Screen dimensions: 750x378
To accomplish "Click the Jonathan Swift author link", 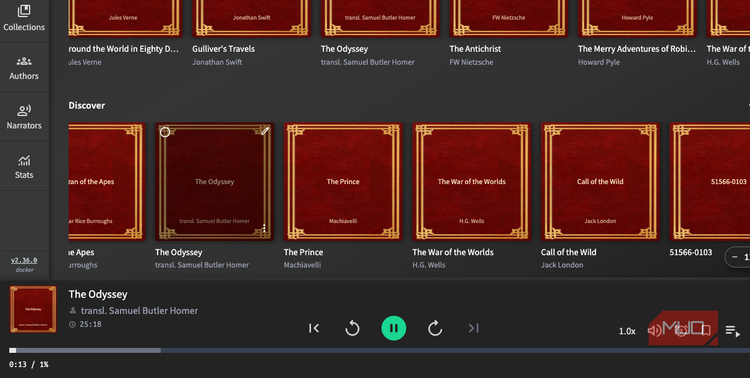I will tap(217, 62).
